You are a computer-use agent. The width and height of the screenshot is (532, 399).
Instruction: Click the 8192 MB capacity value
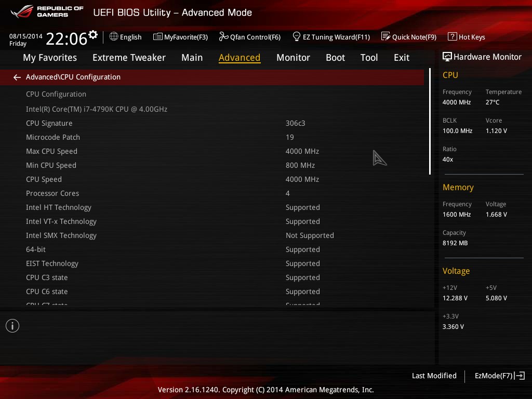tap(455, 243)
